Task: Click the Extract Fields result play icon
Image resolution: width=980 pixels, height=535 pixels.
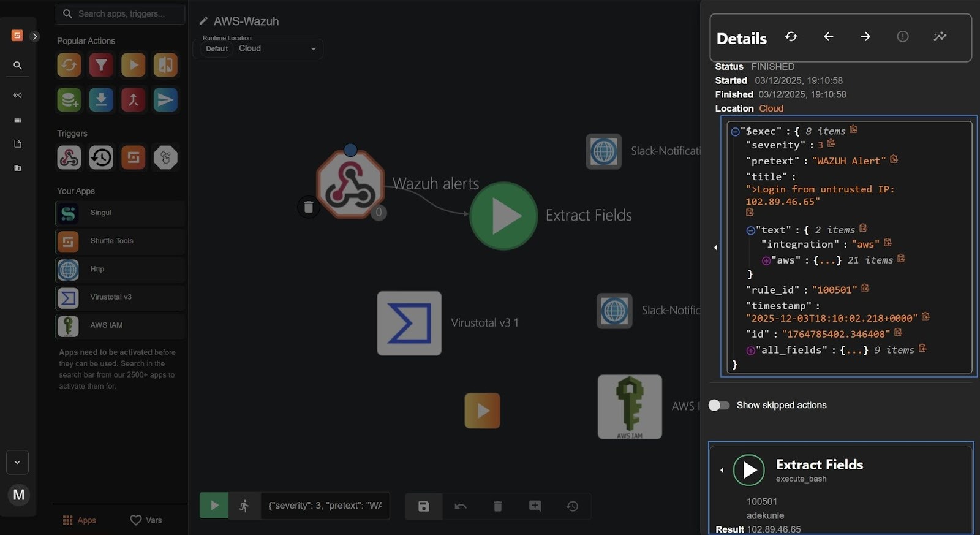Action: [x=748, y=470]
